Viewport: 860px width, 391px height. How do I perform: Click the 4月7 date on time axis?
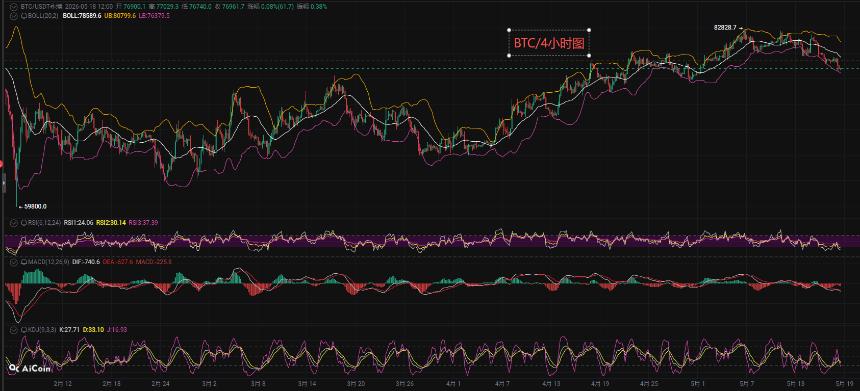(x=502, y=385)
